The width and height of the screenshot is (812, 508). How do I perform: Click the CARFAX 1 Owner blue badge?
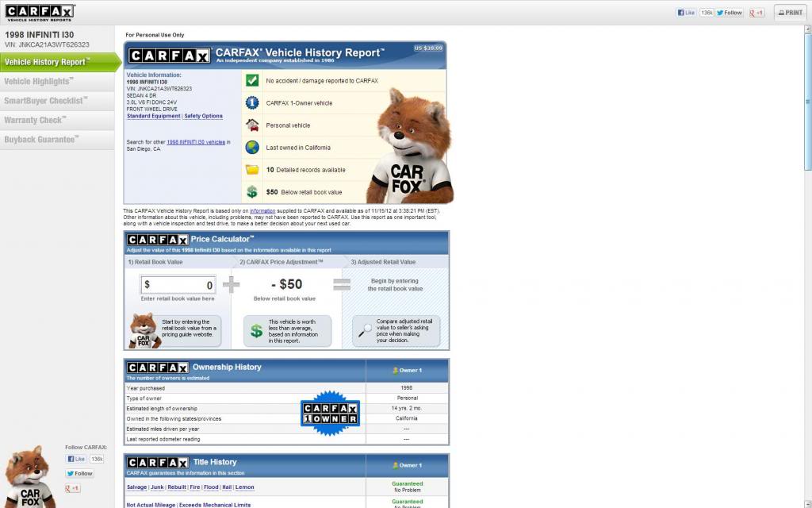tap(331, 413)
